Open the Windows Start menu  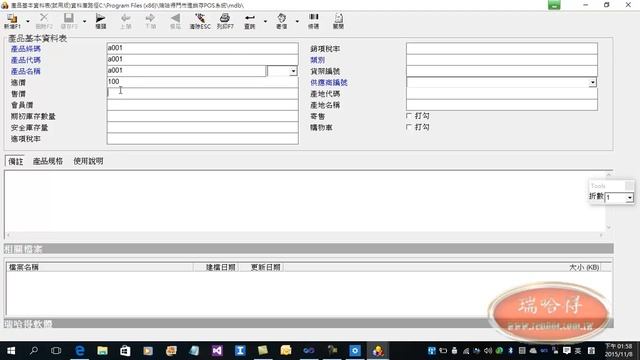tap(11, 351)
